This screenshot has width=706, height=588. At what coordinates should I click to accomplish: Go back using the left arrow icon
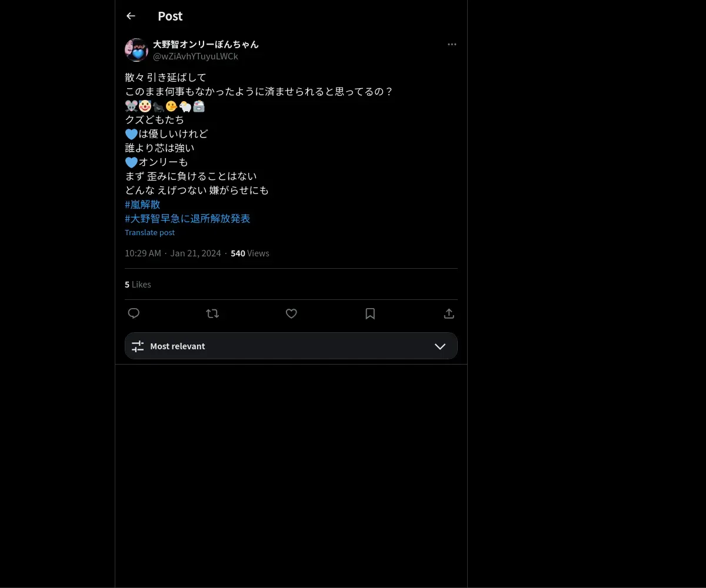click(x=131, y=16)
